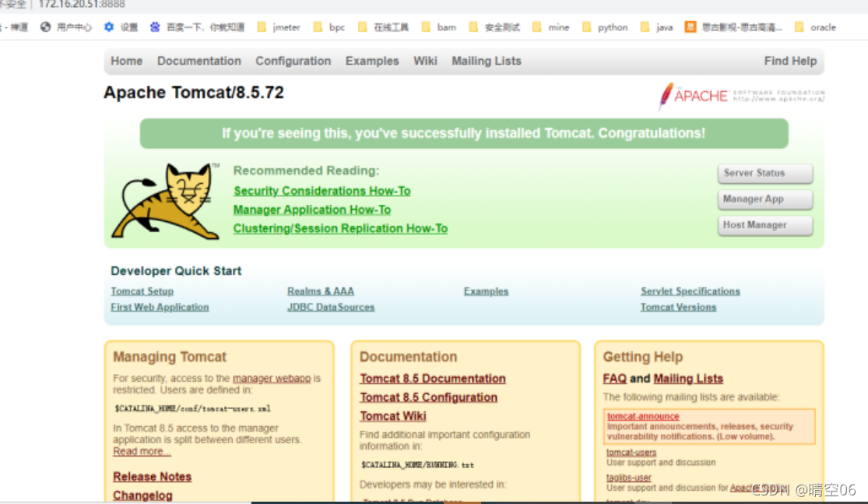
Task: Open the jmeter bookmark folder
Action: [x=279, y=27]
